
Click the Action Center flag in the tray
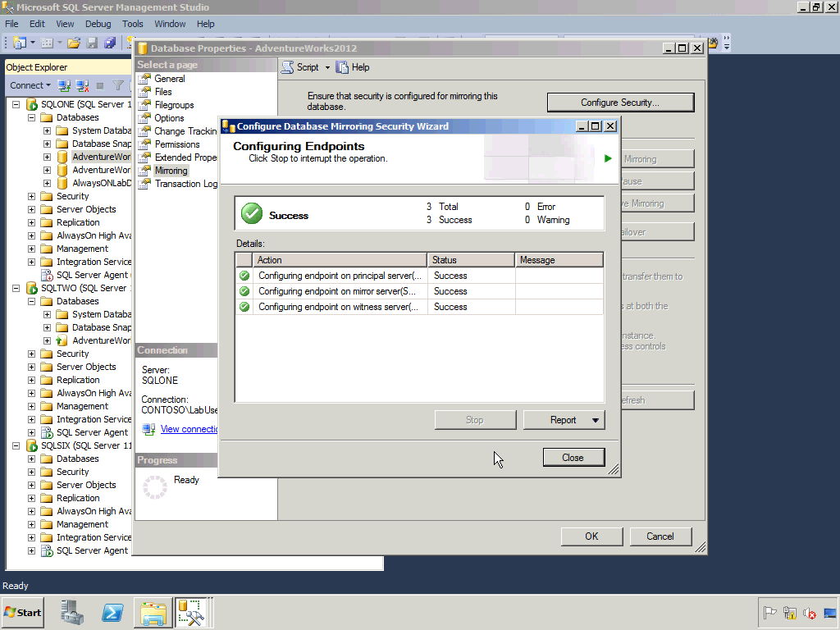[769, 613]
